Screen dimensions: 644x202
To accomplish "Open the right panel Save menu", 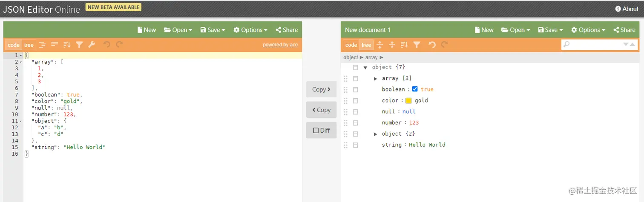I will [550, 30].
